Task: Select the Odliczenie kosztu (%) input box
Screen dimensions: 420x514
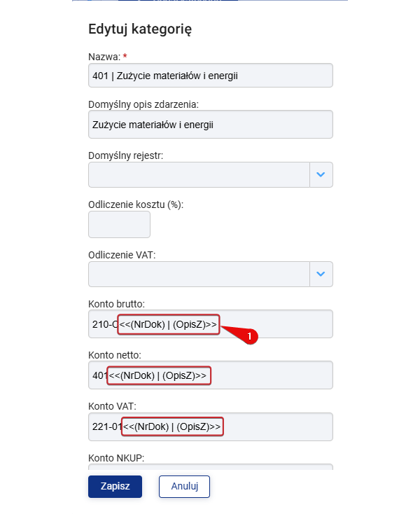Action: click(x=119, y=225)
